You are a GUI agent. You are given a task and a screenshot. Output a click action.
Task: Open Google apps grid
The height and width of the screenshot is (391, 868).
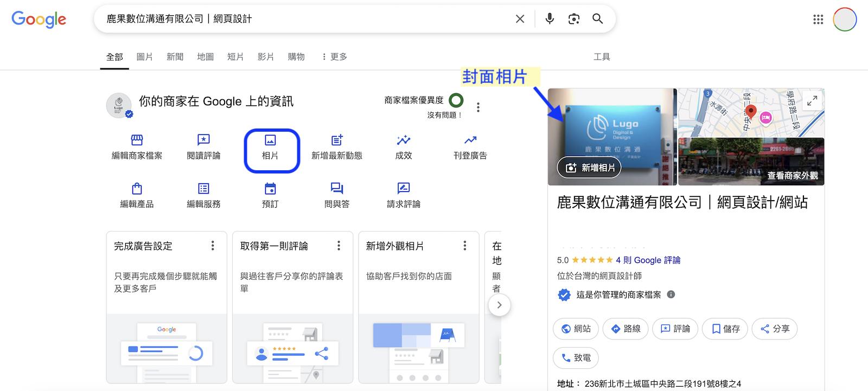tap(818, 20)
